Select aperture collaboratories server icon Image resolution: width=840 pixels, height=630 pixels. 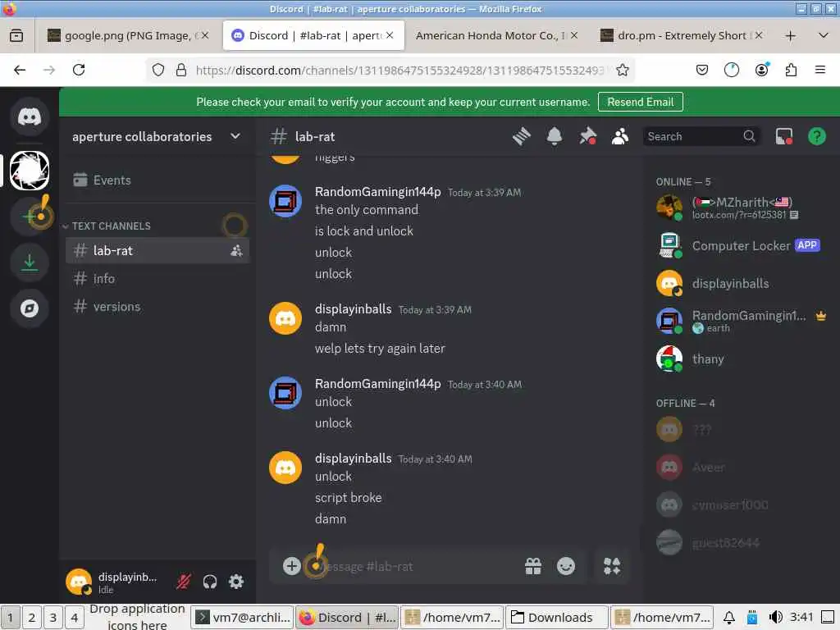click(30, 171)
